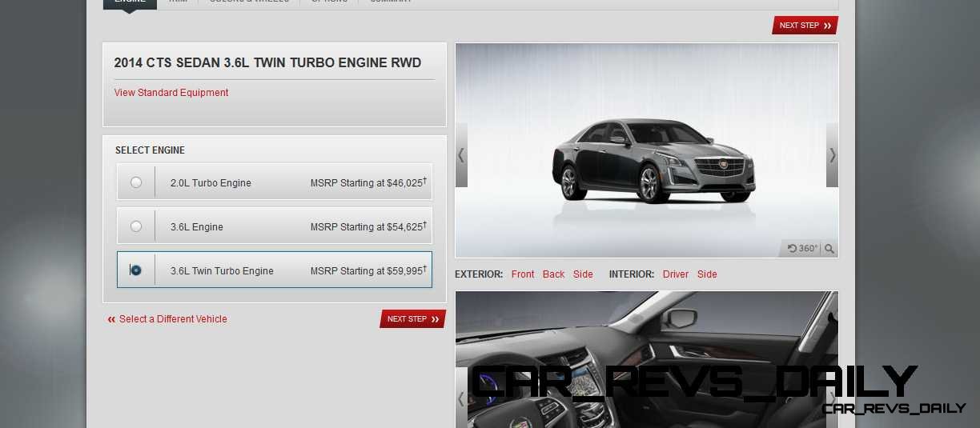Click next arrow on exterior car image

833,155
